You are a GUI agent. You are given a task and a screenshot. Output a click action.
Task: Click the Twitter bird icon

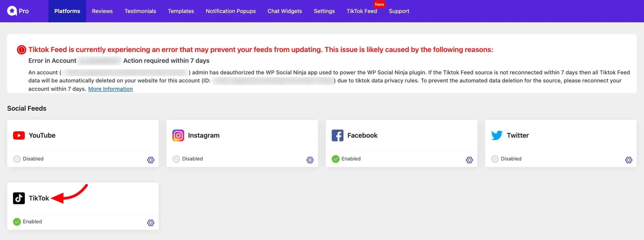point(497,135)
